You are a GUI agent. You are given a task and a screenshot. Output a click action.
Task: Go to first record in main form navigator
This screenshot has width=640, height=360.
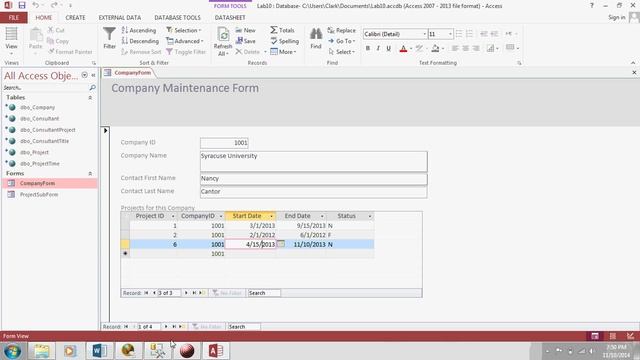pos(126,327)
